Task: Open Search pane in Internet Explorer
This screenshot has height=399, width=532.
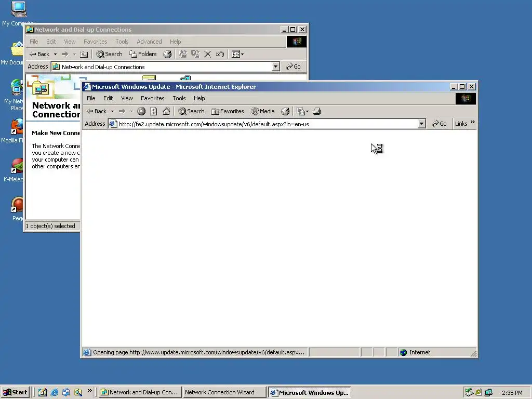Action: coord(192,111)
